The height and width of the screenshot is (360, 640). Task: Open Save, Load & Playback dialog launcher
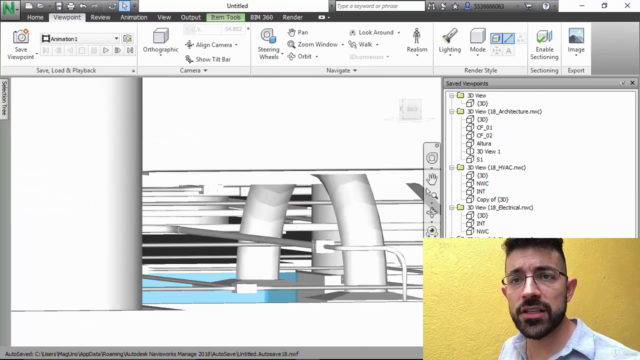(133, 71)
